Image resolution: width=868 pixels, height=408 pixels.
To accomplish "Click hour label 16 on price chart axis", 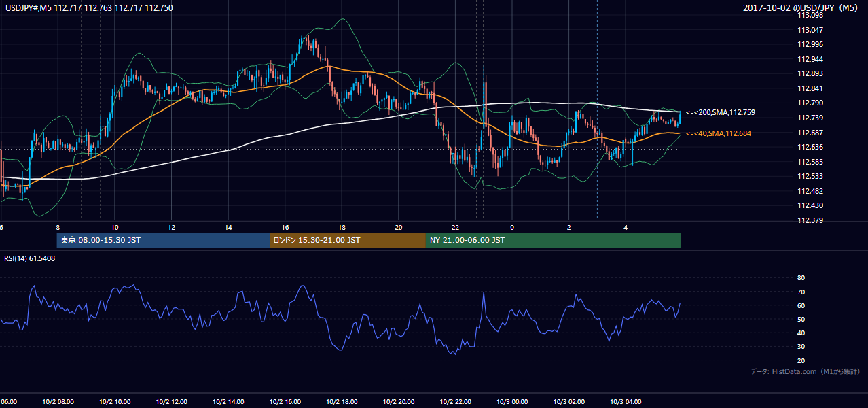I will (285, 227).
